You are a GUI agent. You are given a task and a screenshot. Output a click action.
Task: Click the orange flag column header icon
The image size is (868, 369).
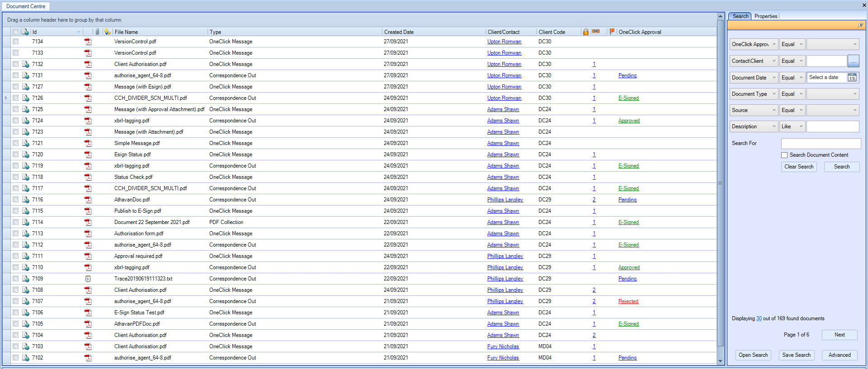coord(612,32)
